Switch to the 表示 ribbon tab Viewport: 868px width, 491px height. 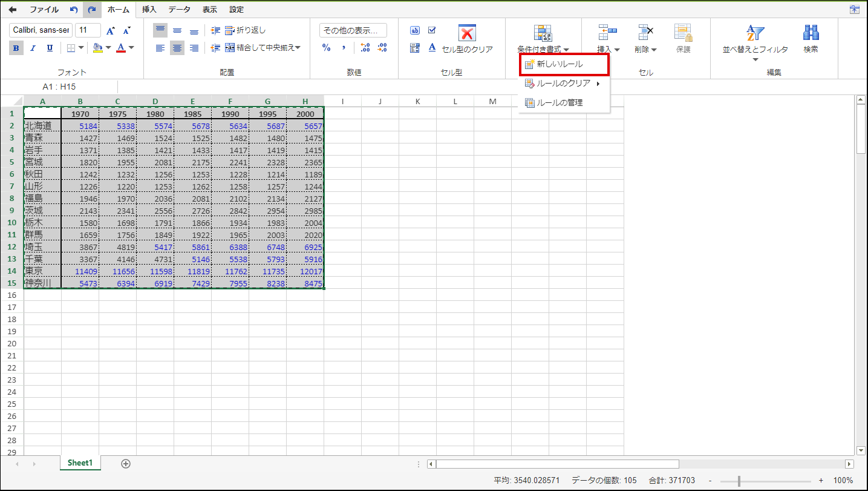point(210,10)
